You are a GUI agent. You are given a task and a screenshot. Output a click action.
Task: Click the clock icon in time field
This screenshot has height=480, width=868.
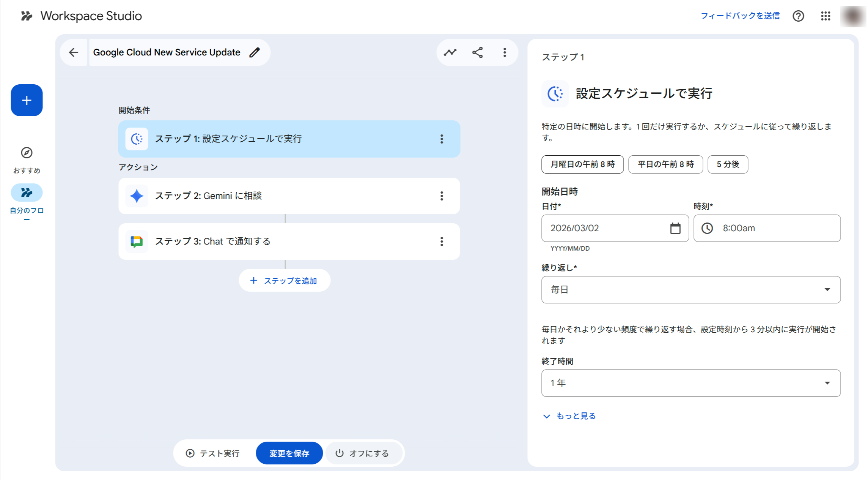(x=707, y=228)
